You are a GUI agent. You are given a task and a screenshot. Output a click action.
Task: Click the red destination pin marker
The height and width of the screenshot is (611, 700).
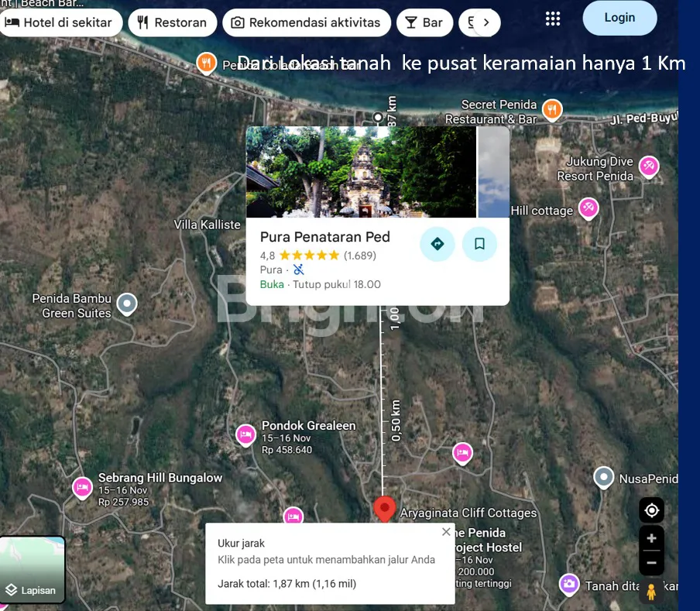(384, 509)
